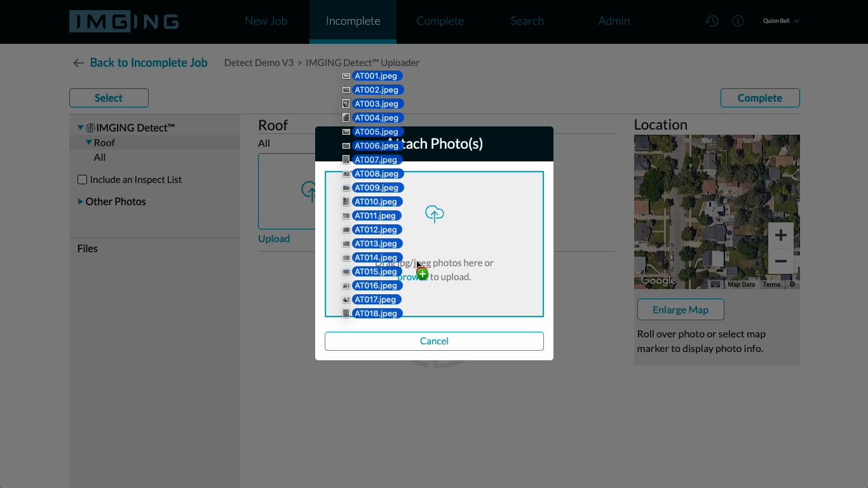The width and height of the screenshot is (868, 488).
Task: Open the Quinn Bell user dropdown
Action: pos(781,21)
